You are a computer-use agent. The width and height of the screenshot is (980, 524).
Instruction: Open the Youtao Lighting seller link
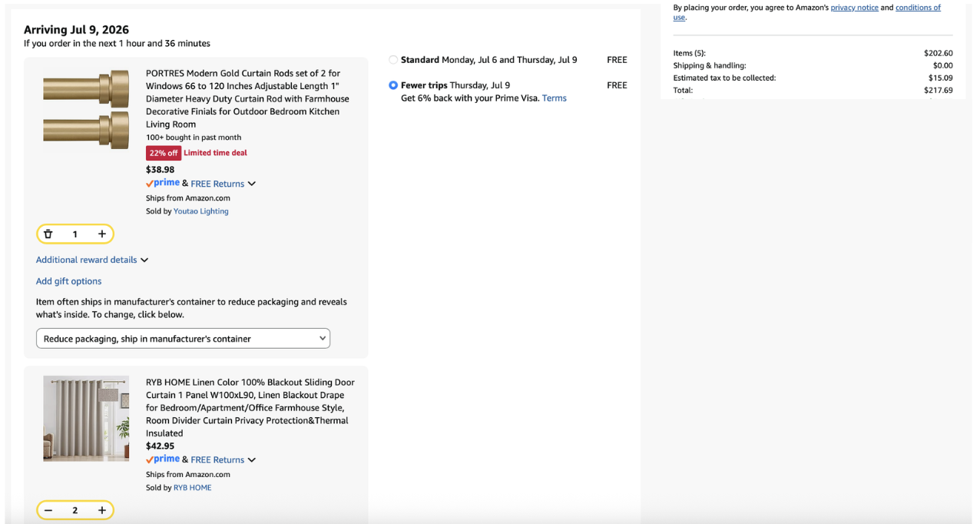(200, 211)
